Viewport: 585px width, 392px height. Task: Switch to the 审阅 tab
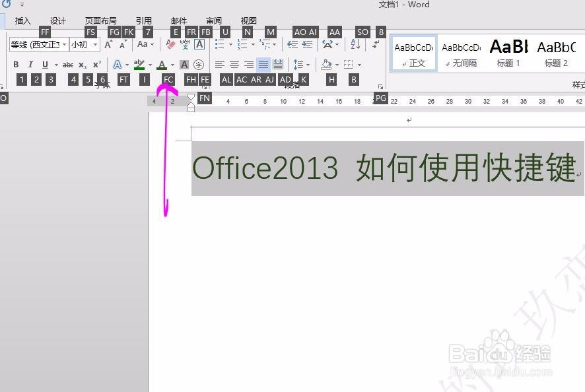tap(214, 21)
